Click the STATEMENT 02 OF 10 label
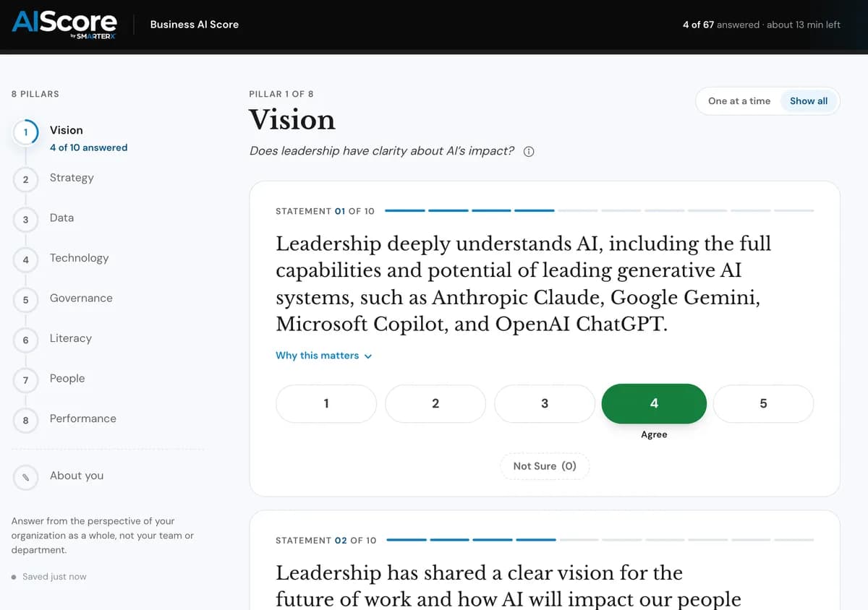The height and width of the screenshot is (610, 868). pyautogui.click(x=325, y=541)
